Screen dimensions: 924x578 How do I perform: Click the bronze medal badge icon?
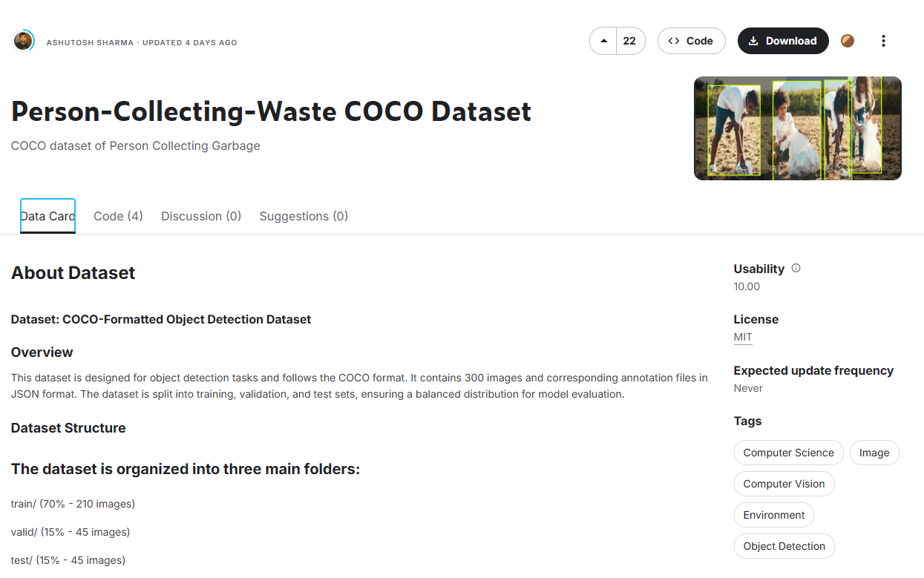pyautogui.click(x=848, y=41)
